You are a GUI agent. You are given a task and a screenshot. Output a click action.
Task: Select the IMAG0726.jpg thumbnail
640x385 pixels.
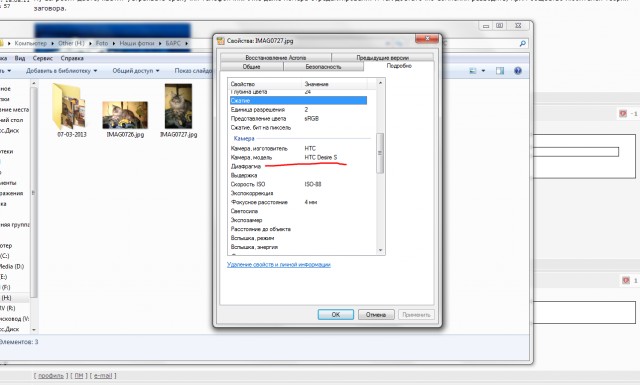pos(125,115)
